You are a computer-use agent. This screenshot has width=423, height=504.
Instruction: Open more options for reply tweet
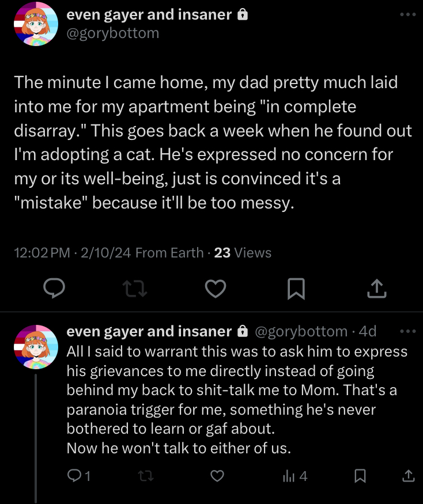point(408,331)
